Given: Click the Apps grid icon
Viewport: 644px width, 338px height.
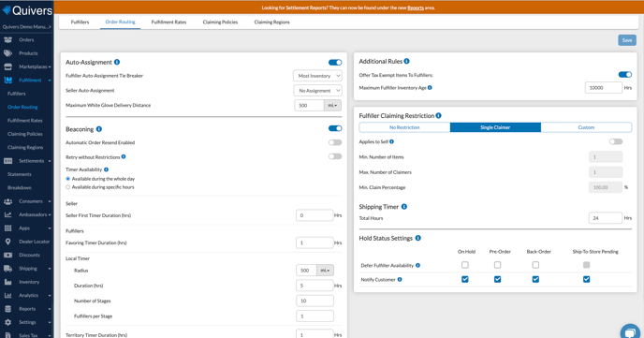Looking at the screenshot, I should (7, 228).
